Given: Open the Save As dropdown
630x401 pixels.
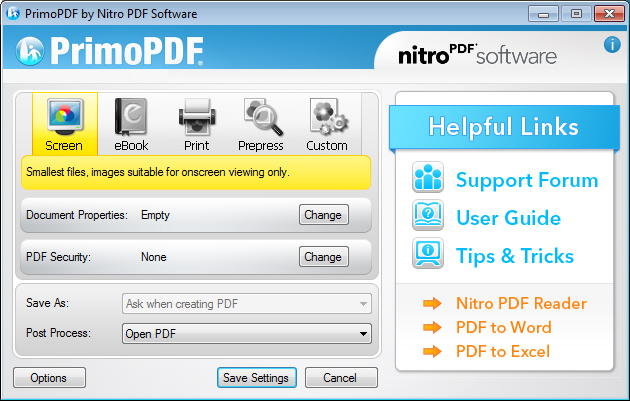Looking at the screenshot, I should [247, 304].
